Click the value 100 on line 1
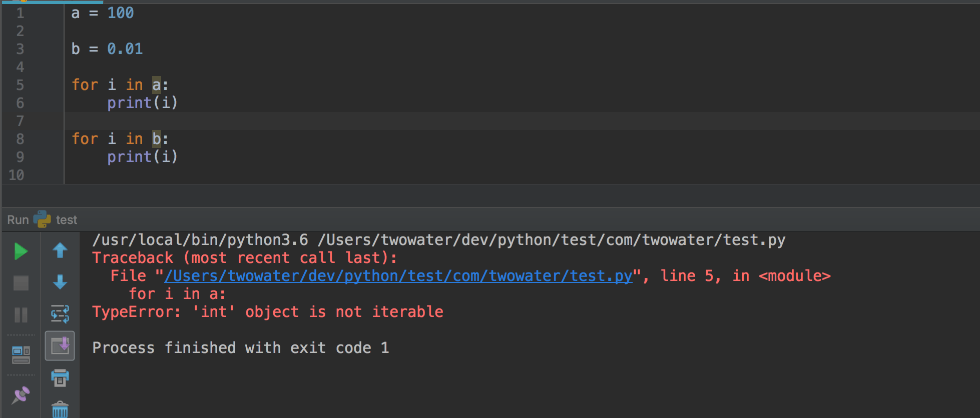Image resolution: width=980 pixels, height=418 pixels. point(121,12)
